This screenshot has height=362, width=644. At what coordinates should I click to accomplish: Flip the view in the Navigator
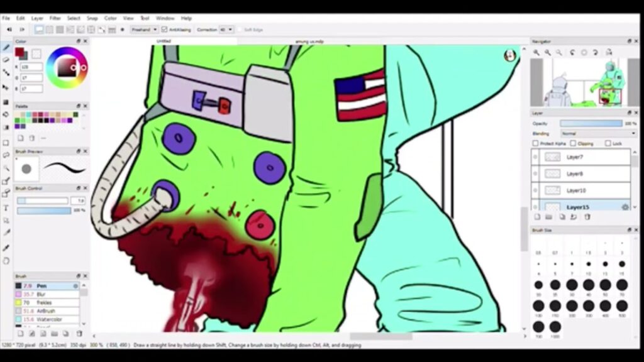pos(609,53)
